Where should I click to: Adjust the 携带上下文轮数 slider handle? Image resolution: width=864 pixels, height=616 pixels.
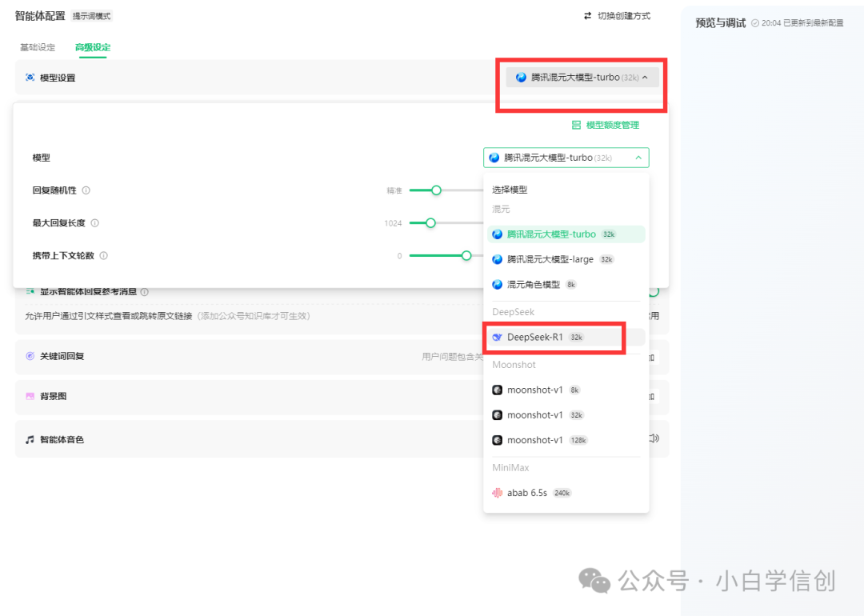[466, 256]
